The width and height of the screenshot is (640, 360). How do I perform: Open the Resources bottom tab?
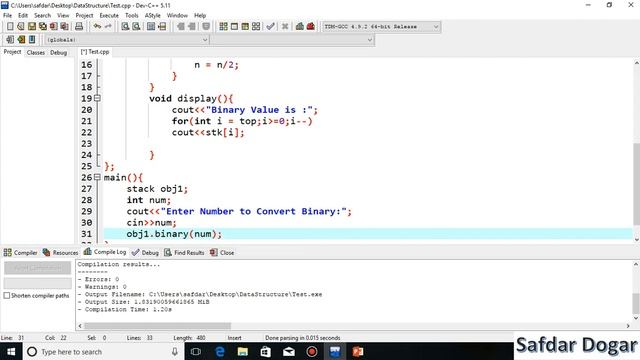[60, 253]
